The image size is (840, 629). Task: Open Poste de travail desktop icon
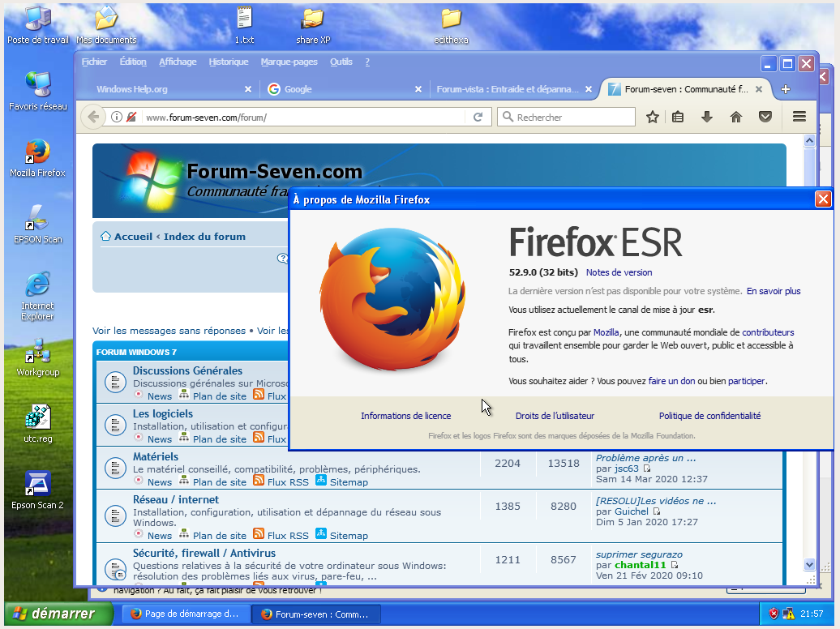(x=38, y=25)
